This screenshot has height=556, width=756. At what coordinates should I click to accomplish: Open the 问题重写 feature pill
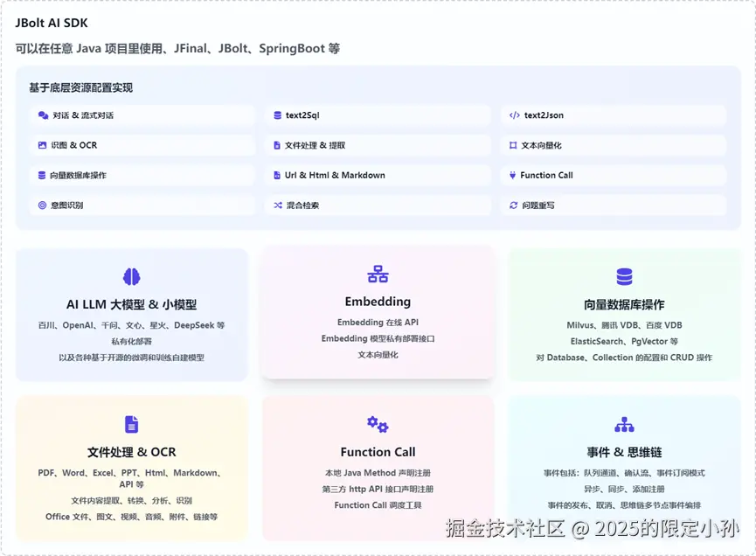(614, 205)
